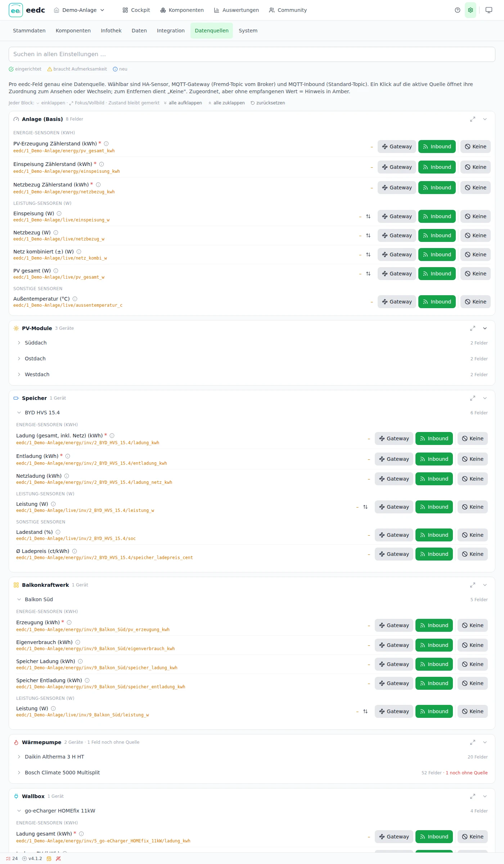Click invert arrows icon in Einspeisung (W) row
Screen dimensions: 504x864
[368, 216]
